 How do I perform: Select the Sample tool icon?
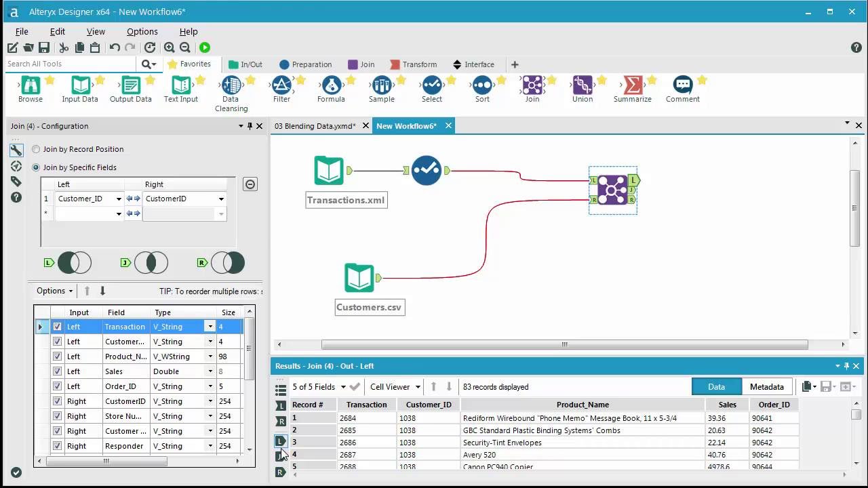tap(382, 85)
